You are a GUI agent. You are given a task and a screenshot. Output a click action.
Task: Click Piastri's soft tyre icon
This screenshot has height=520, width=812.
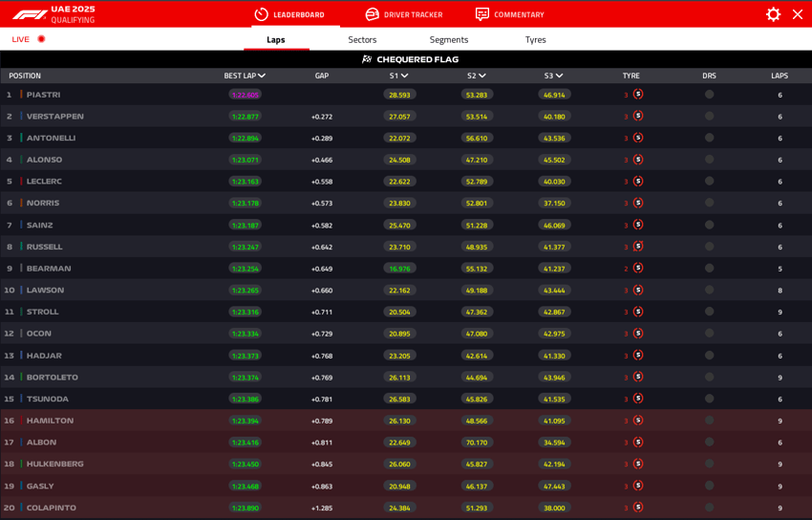(x=638, y=95)
